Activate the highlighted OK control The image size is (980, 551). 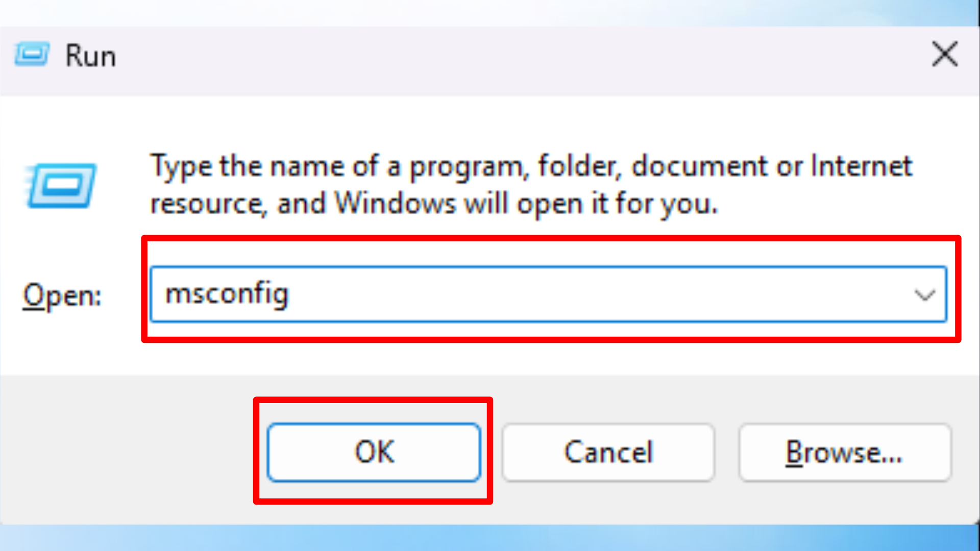coord(374,452)
